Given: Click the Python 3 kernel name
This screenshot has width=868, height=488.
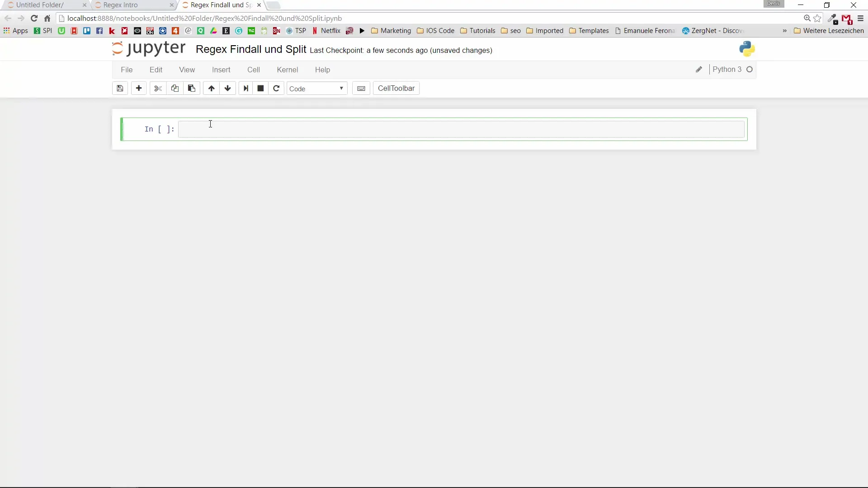Looking at the screenshot, I should point(727,70).
